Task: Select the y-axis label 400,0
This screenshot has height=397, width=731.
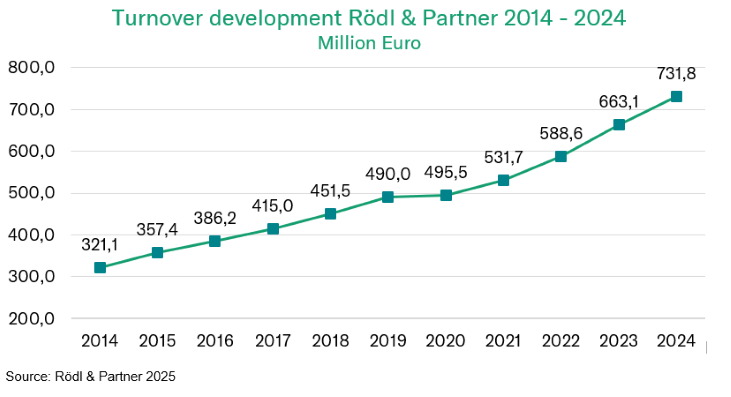Action: click(x=32, y=235)
